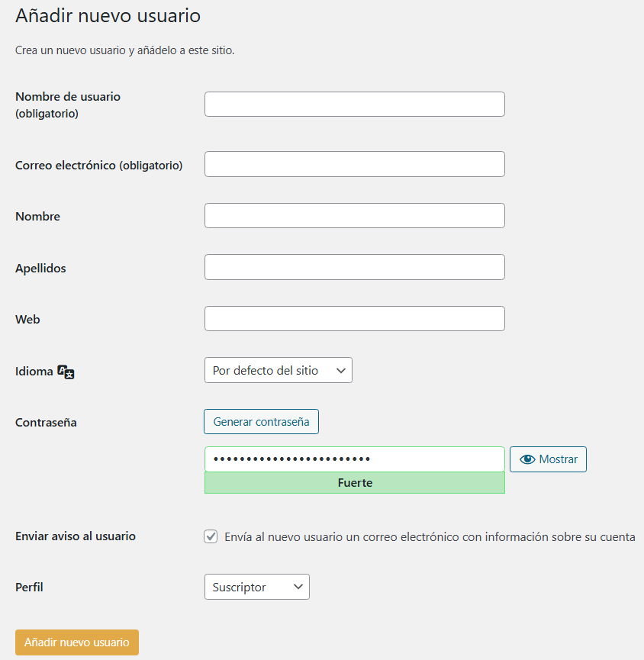Click the green Fuerte strength indicator
This screenshot has width=644, height=660.
coord(354,483)
